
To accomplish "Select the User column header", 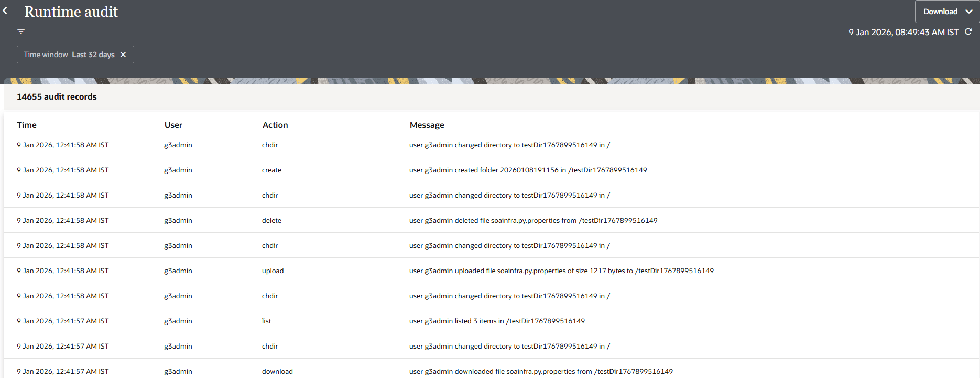I will click(173, 125).
